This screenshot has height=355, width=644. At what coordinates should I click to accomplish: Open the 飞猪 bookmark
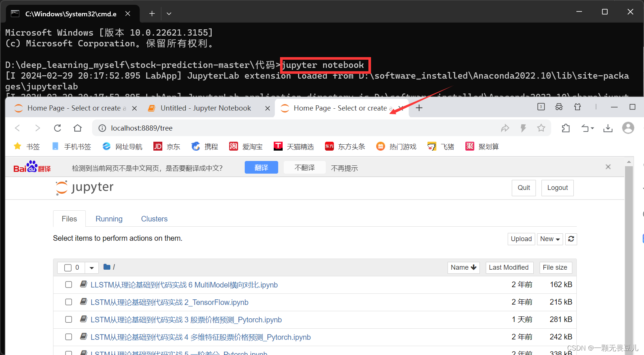(x=440, y=146)
